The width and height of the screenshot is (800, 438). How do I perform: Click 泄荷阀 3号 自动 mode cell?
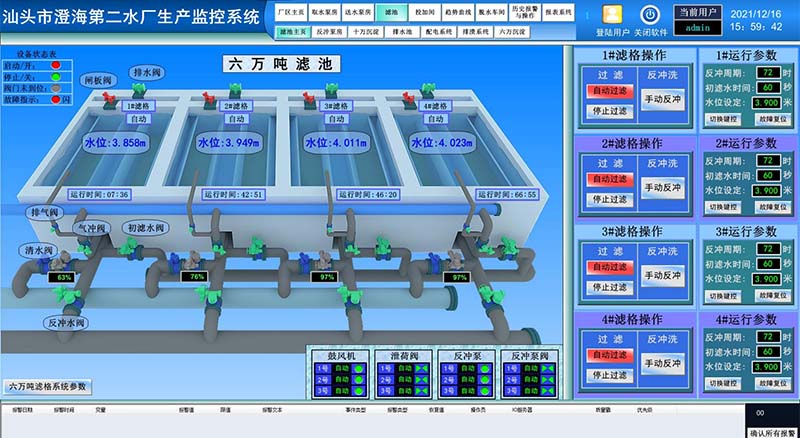(404, 391)
